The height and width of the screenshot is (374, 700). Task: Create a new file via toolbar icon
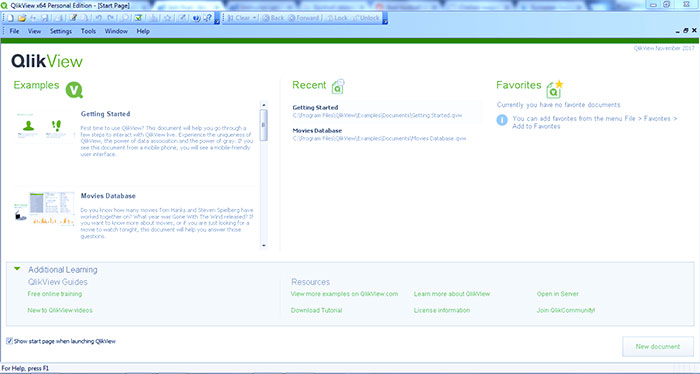[x=10, y=18]
